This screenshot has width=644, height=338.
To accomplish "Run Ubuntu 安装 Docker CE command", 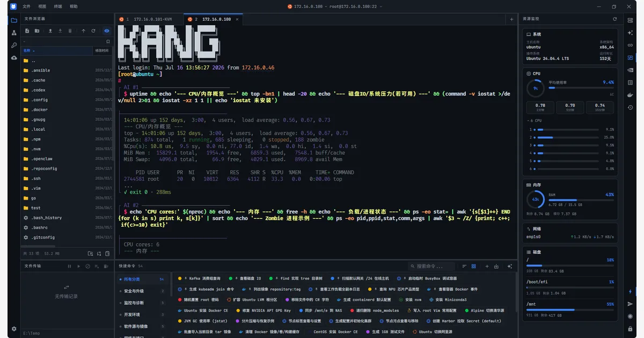I will 202,310.
